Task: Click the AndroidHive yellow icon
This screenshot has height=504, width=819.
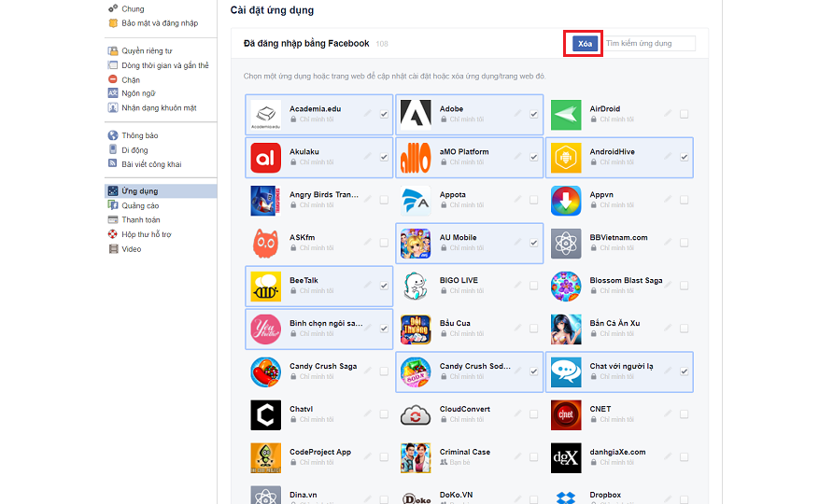Action: (566, 157)
